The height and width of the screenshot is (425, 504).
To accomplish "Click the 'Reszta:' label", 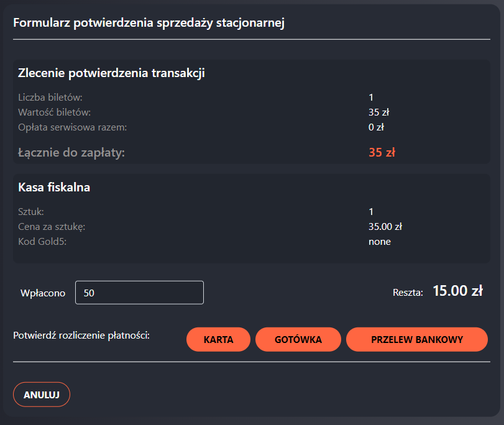I will (408, 292).
